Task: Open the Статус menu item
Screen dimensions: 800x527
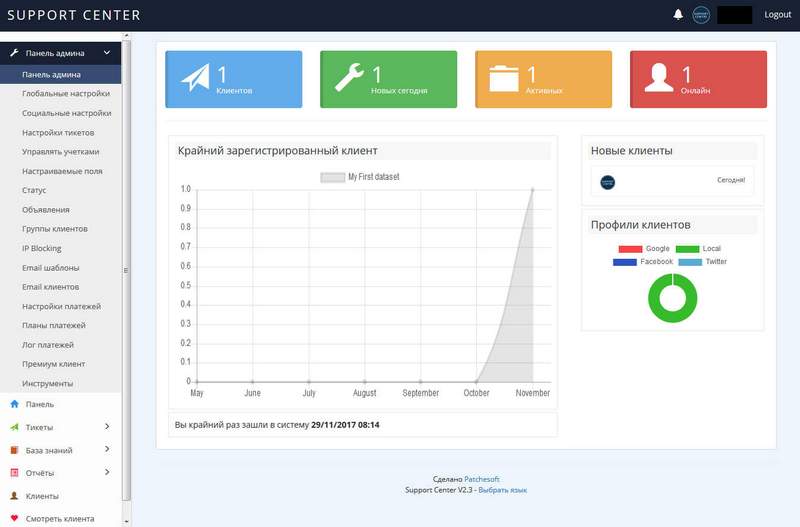Action: pyautogui.click(x=34, y=190)
